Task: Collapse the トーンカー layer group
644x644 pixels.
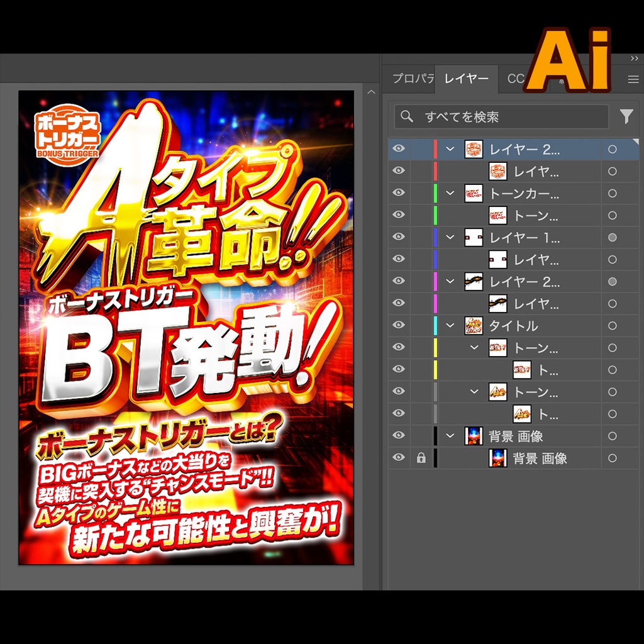Action: (448, 194)
